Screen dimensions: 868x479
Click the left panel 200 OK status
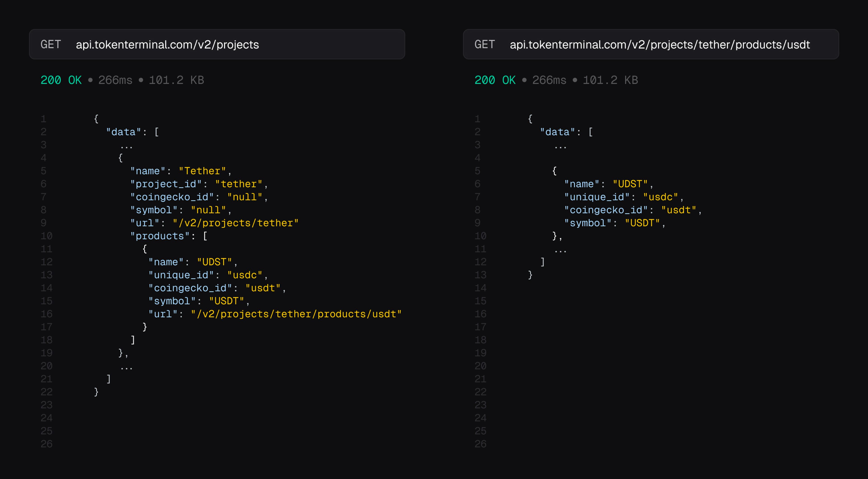(61, 80)
